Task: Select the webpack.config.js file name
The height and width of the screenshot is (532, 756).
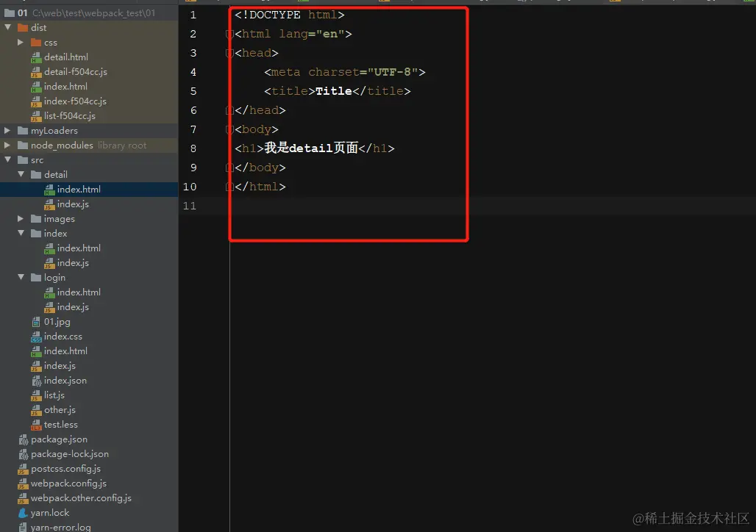Action: click(x=68, y=484)
